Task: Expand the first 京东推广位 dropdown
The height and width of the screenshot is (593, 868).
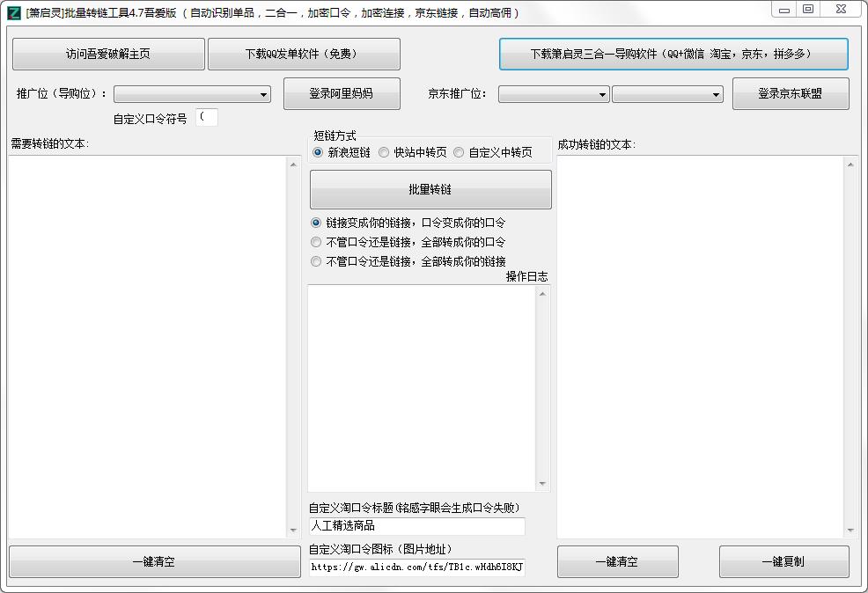Action: [554, 94]
